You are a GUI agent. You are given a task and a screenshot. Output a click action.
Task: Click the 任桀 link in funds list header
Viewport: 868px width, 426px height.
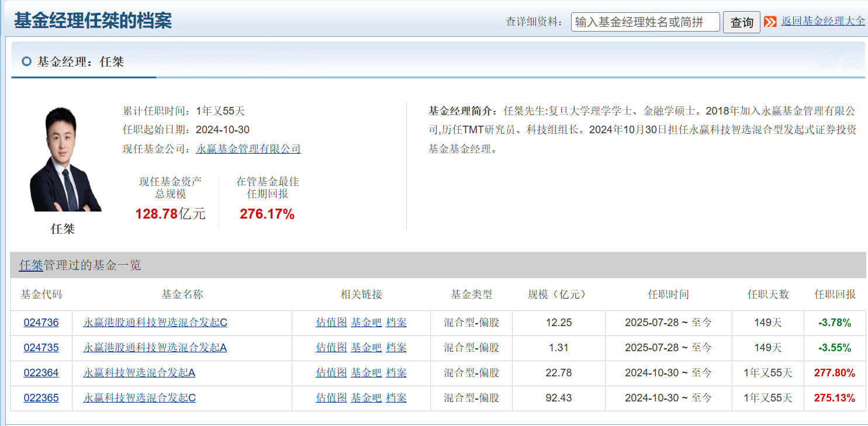[31, 265]
